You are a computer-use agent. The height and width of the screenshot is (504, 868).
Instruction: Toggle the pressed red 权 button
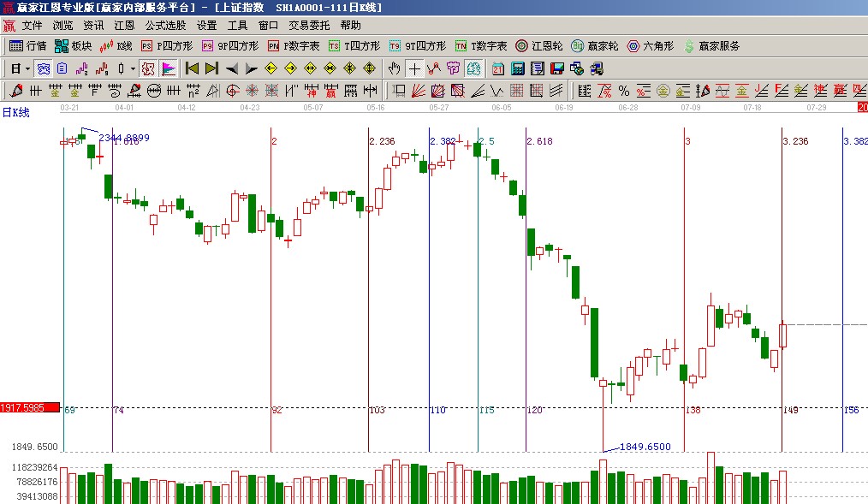(148, 68)
